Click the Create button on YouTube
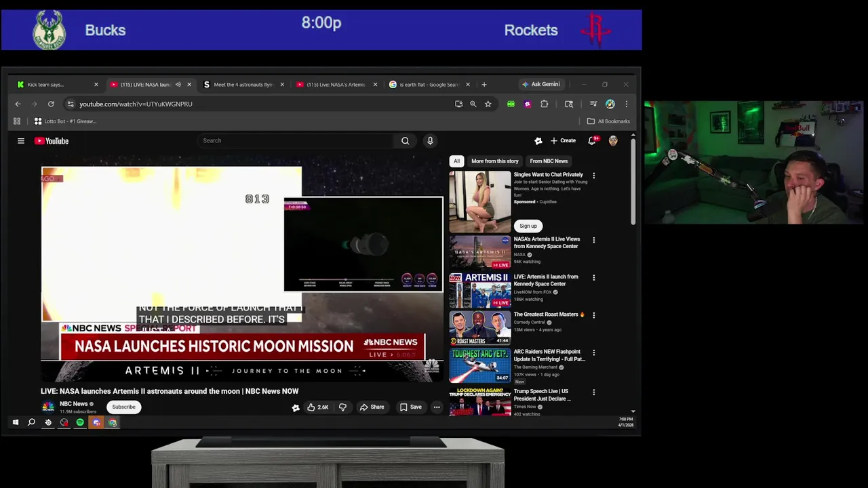 [x=564, y=141]
